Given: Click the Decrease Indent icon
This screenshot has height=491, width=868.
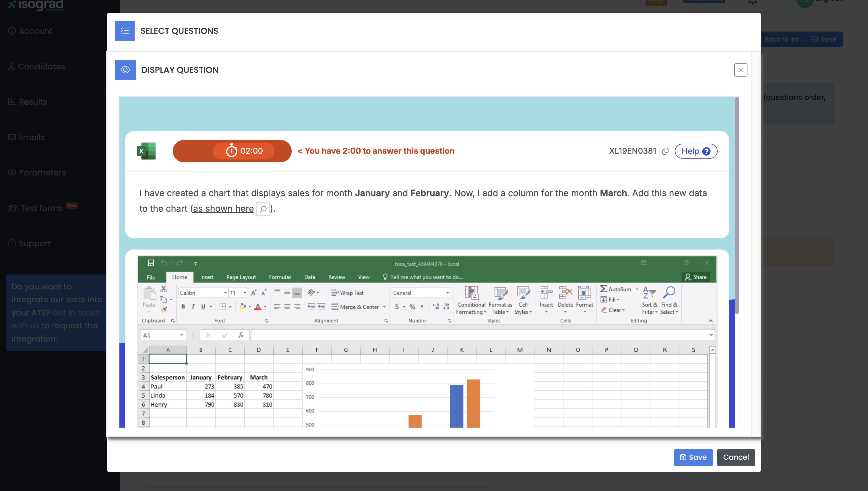Looking at the screenshot, I should pos(311,307).
